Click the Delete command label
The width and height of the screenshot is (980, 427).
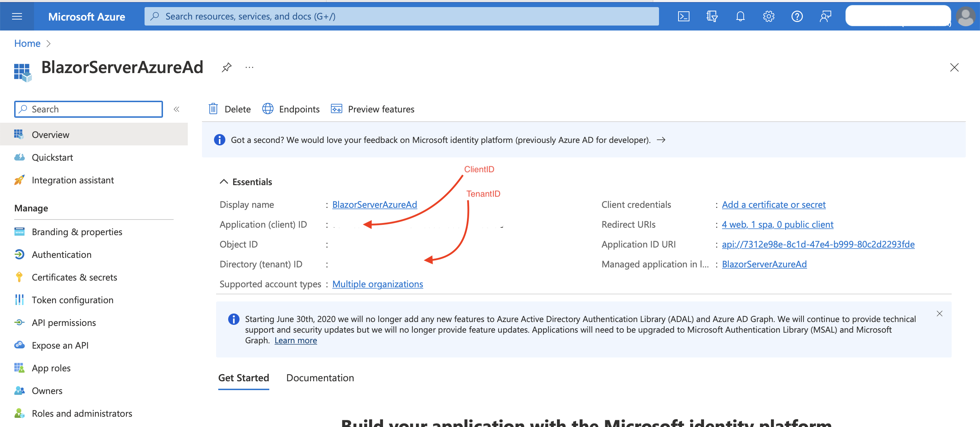coord(237,109)
